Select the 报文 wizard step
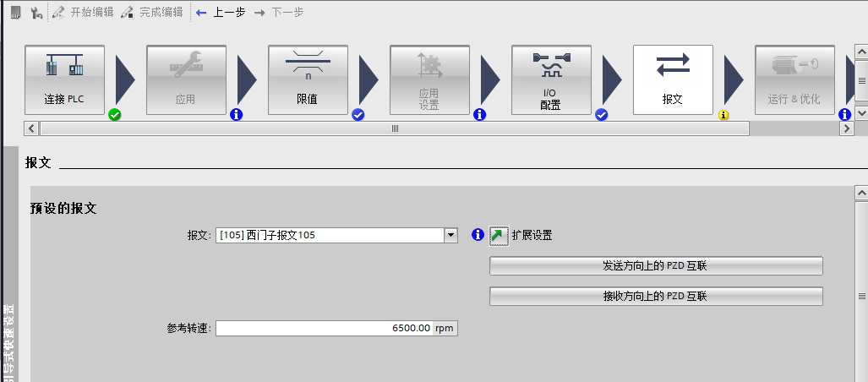 tap(673, 79)
